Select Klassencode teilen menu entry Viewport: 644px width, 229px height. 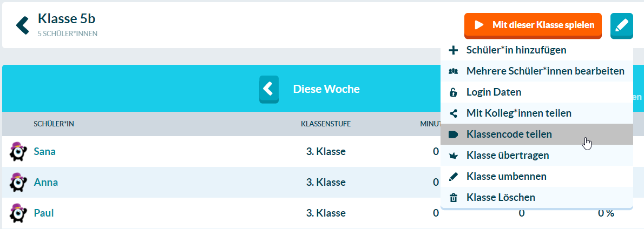tap(536, 134)
